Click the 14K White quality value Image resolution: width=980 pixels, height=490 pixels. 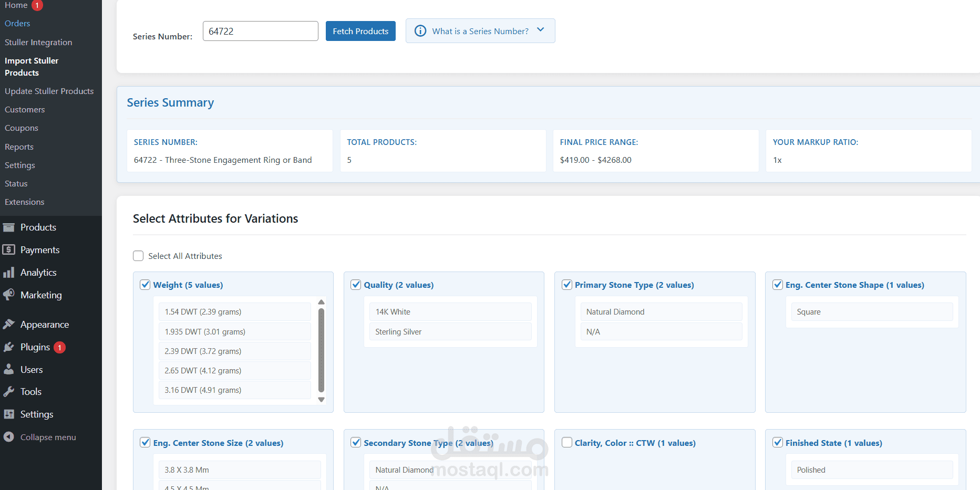click(450, 312)
